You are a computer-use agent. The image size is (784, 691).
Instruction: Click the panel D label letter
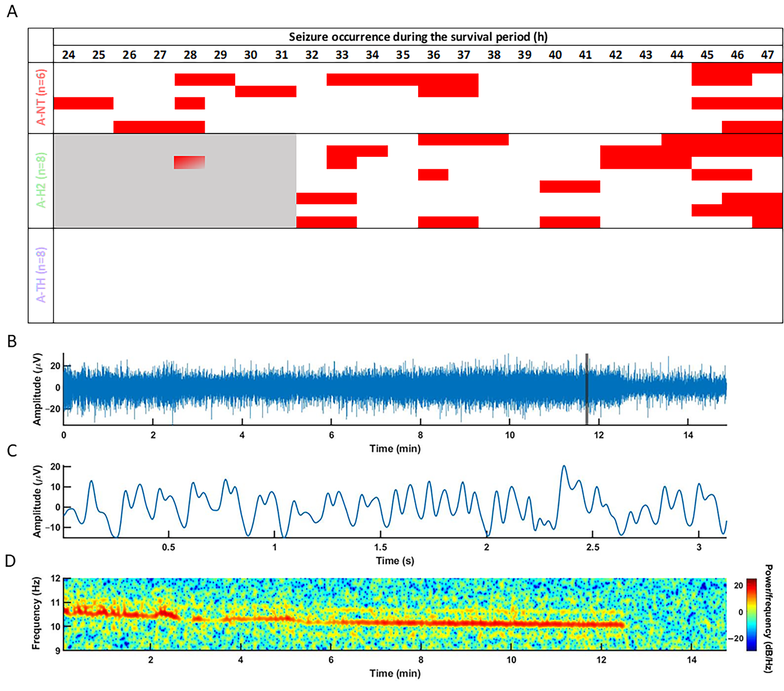pyautogui.click(x=10, y=561)
